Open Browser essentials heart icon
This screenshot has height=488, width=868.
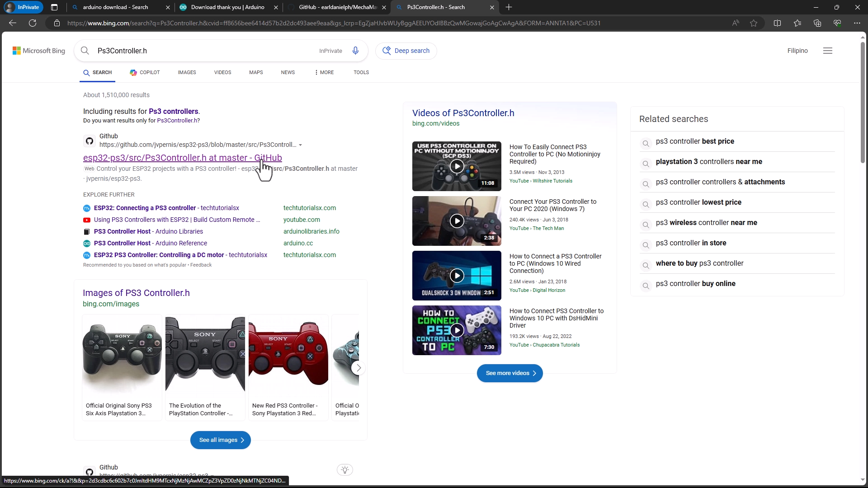pos(837,23)
